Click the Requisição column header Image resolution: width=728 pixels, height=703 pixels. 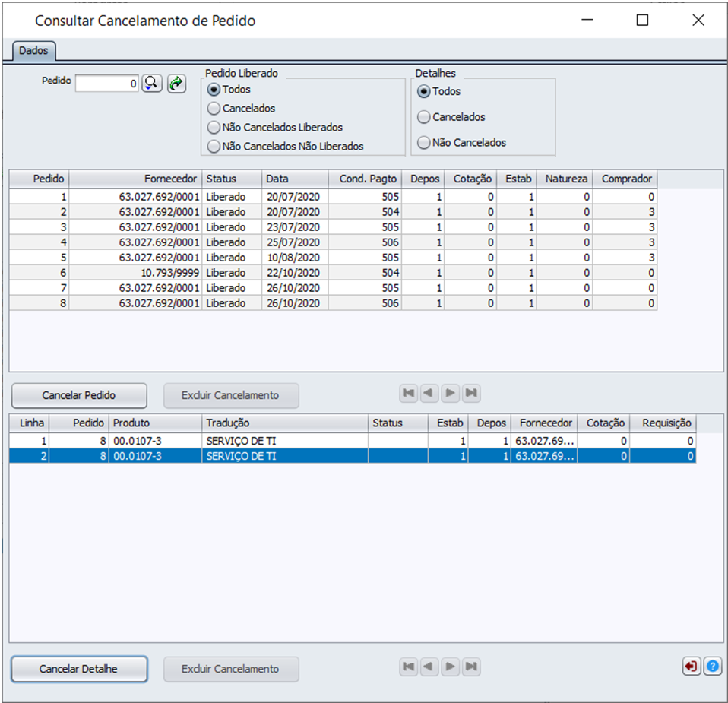(x=663, y=423)
